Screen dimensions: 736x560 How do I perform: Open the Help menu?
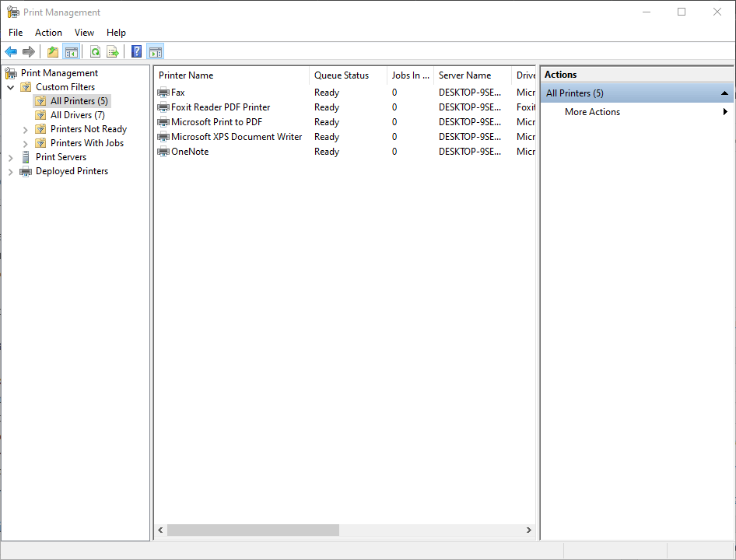point(116,33)
